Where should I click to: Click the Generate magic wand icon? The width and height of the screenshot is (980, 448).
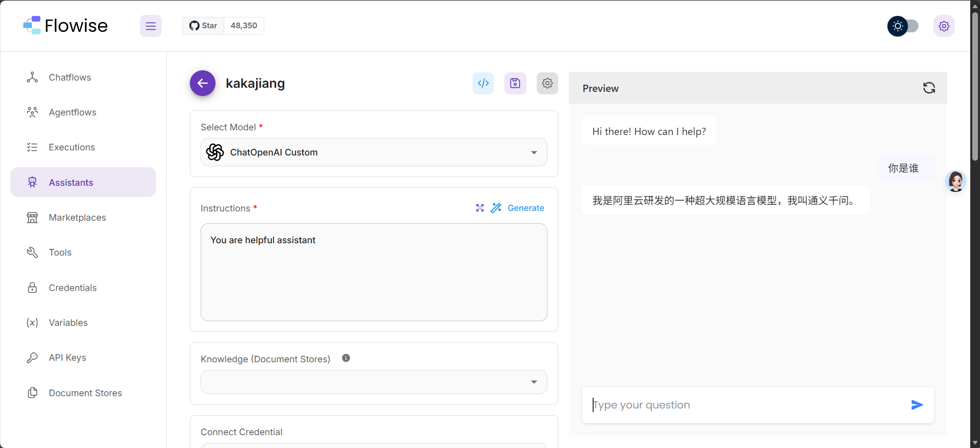(496, 208)
